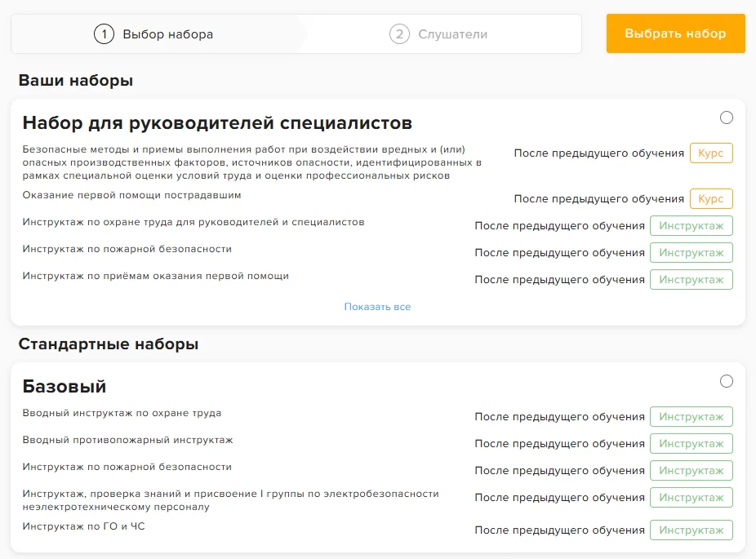
Task: Click Инструктаж tag for охране труда руководителей
Action: [x=692, y=225]
